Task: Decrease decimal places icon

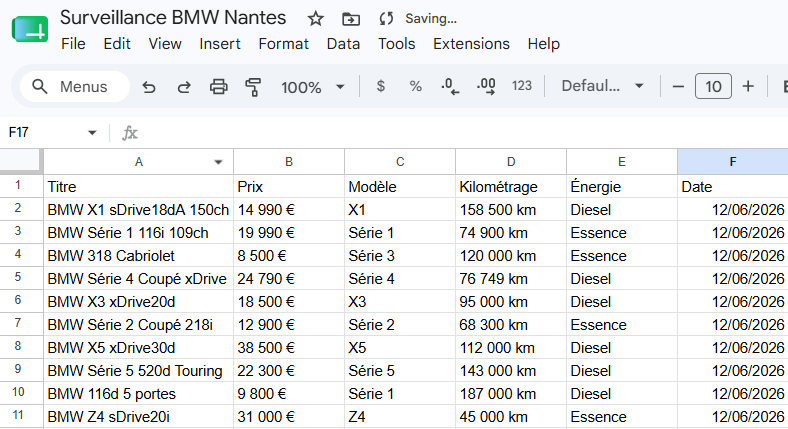Action: tap(450, 86)
